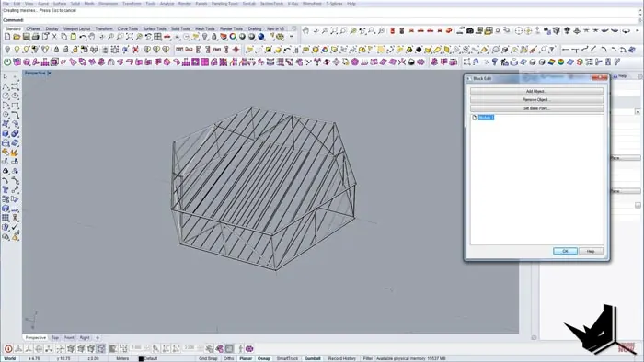Click the color wheel icon
The image size is (644, 362).
(x=233, y=37)
